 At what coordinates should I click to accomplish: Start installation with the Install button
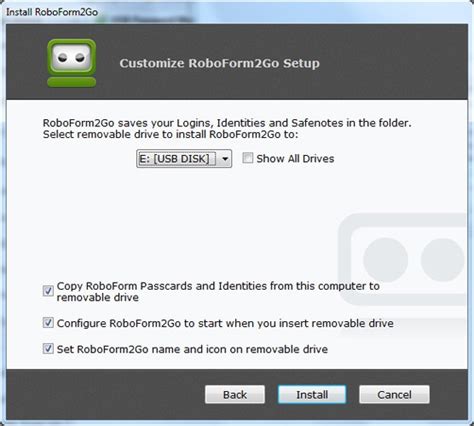point(312,395)
